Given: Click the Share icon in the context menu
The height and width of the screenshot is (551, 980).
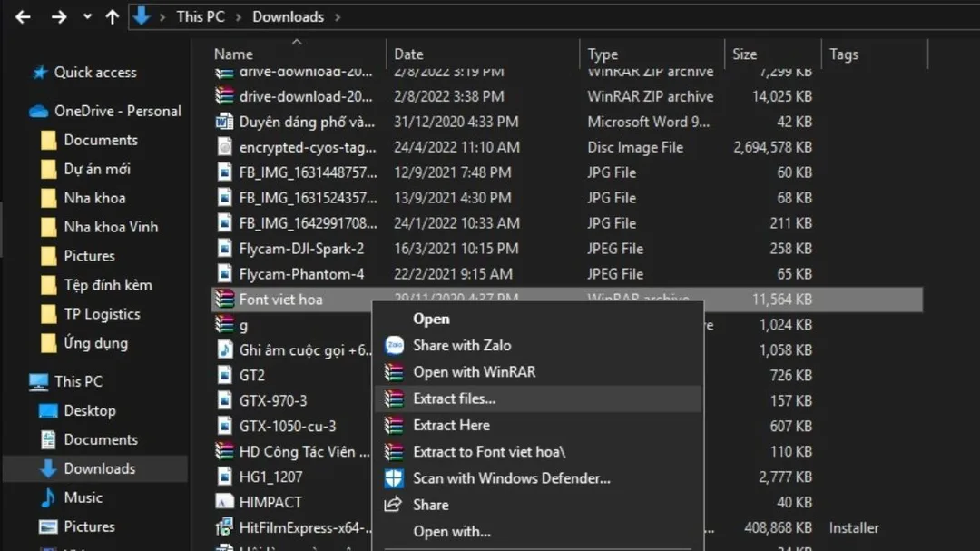Looking at the screenshot, I should pos(393,505).
